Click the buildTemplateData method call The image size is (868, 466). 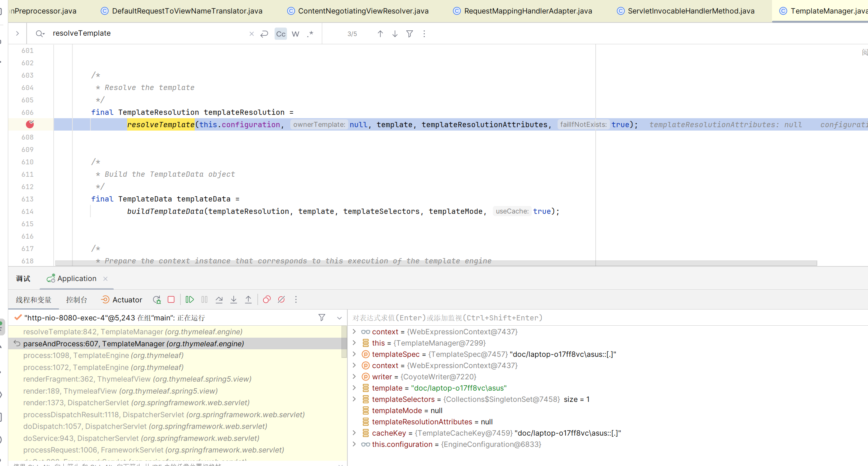click(x=165, y=211)
